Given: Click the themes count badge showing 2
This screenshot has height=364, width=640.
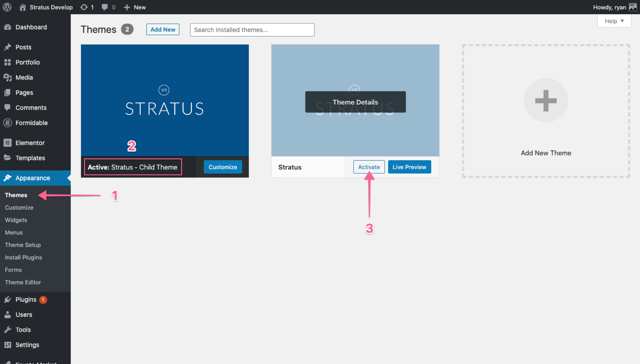Looking at the screenshot, I should (x=127, y=29).
